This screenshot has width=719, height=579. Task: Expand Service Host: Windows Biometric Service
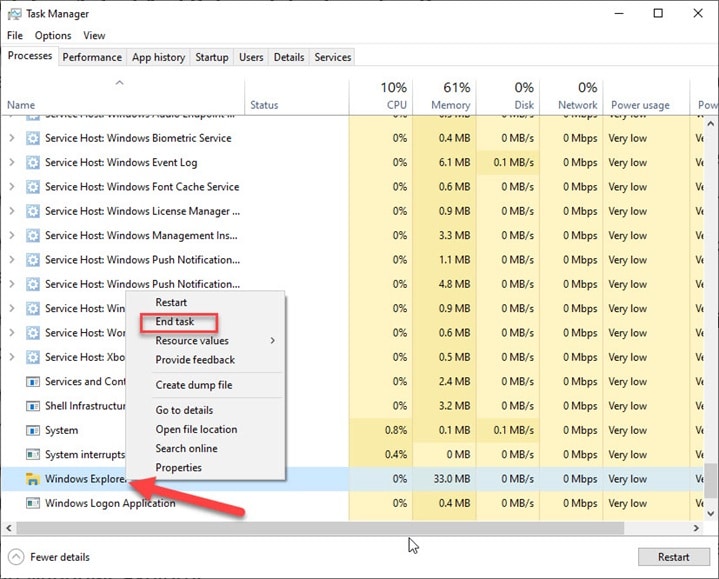pyautogui.click(x=12, y=138)
